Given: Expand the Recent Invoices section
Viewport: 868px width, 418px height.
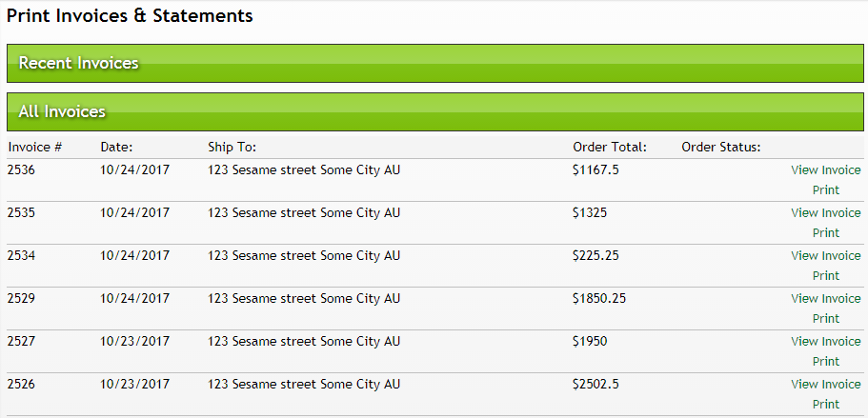Looking at the screenshot, I should pyautogui.click(x=78, y=63).
